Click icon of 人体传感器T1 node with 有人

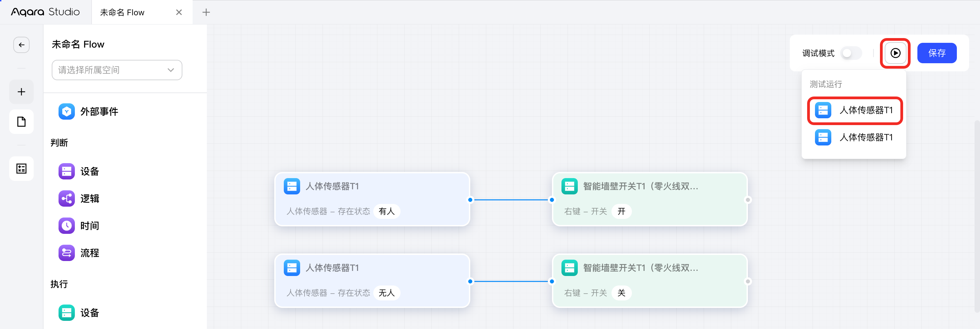pyautogui.click(x=292, y=186)
